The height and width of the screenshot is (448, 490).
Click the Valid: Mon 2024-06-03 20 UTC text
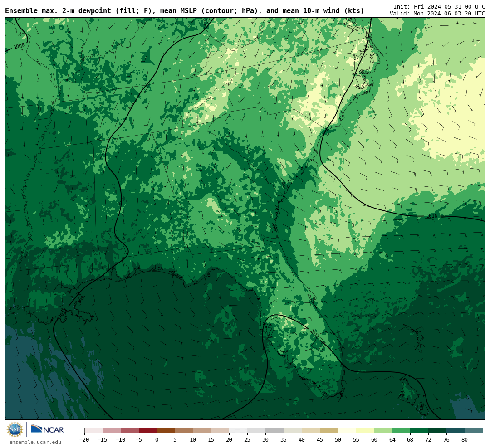coord(437,14)
